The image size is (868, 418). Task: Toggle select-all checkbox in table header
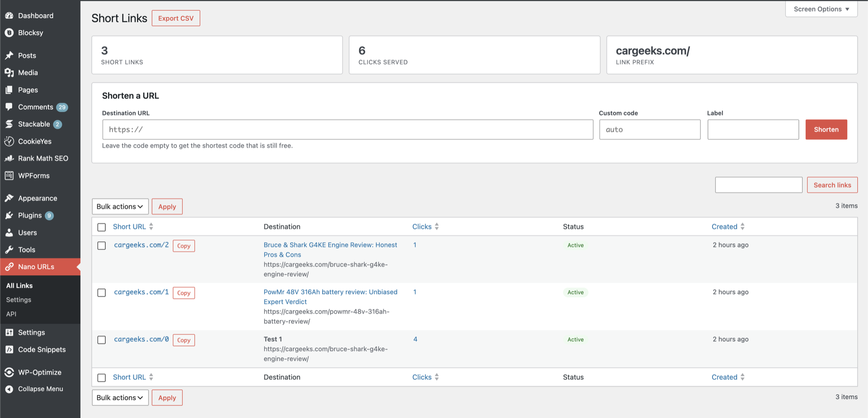[x=102, y=227]
